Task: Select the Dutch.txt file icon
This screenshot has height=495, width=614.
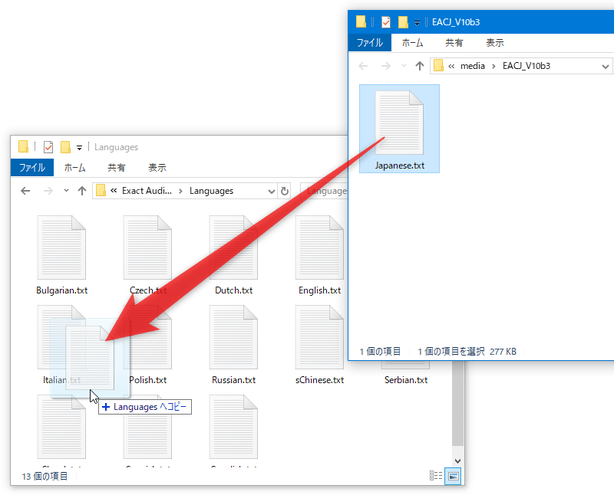Action: (233, 247)
